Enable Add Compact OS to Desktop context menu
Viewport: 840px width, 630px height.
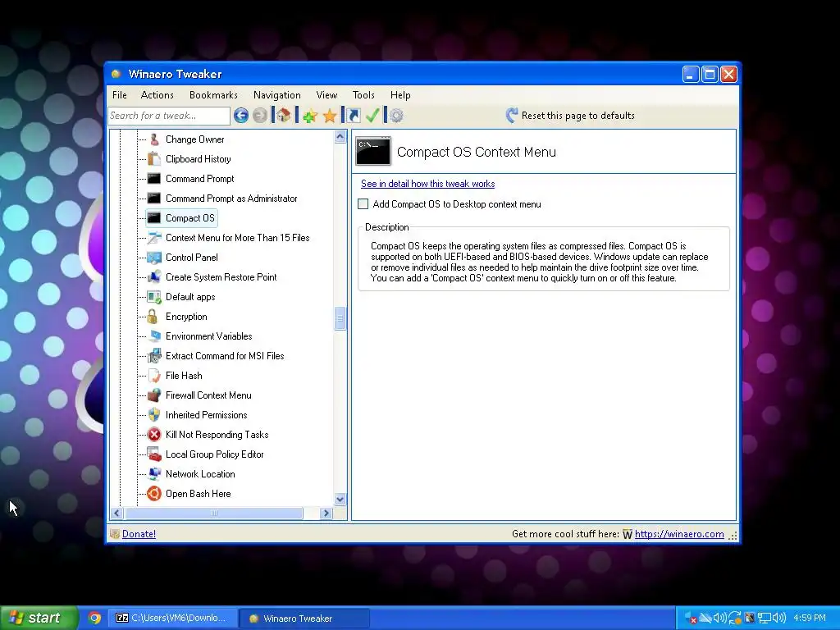363,204
